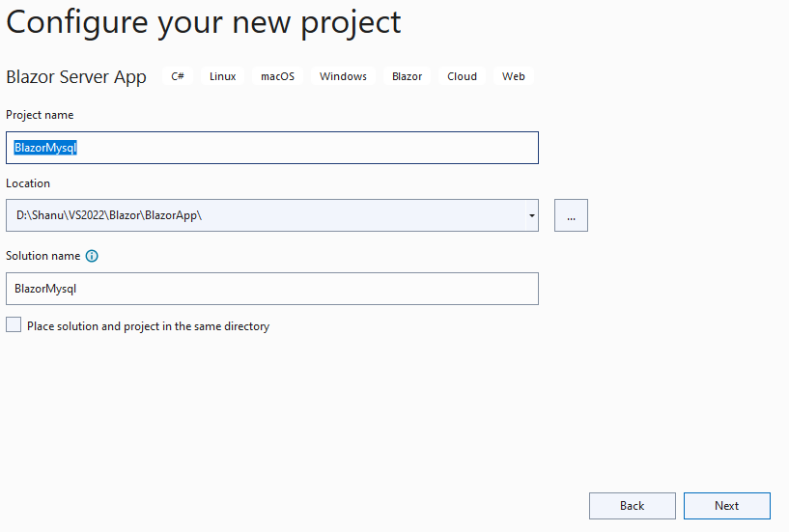Click the macOS platform tag
The width and height of the screenshot is (789, 532).
[x=278, y=76]
